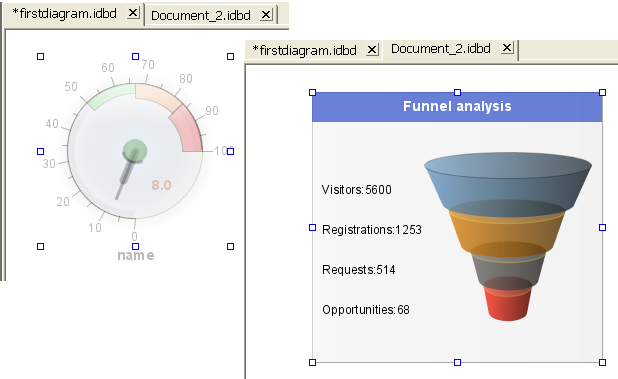This screenshot has height=379, width=618.
Task: Click the funnel chart's top-center selection handle
Action: pos(457,92)
